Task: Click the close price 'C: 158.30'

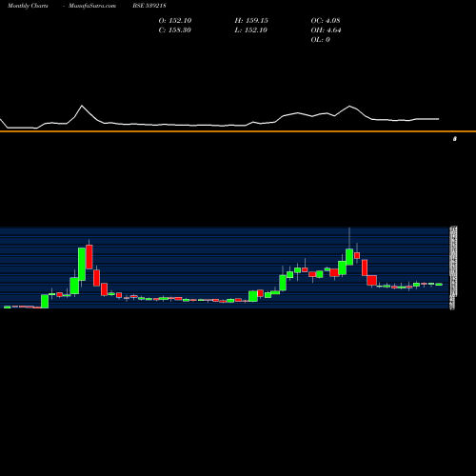Action: (174, 30)
